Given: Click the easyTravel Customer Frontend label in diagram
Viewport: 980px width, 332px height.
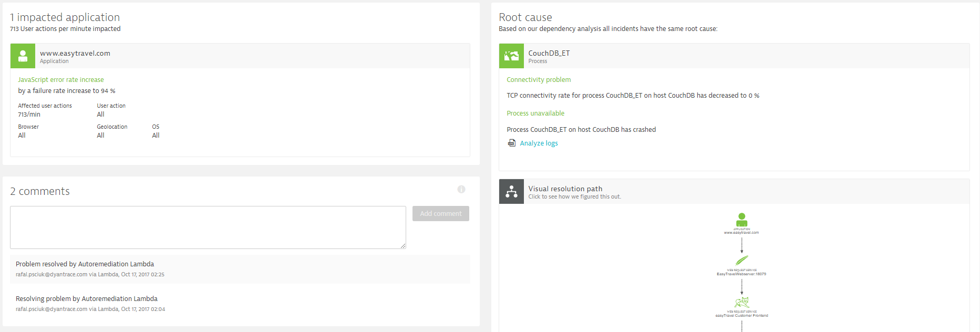Looking at the screenshot, I should coord(741,316).
